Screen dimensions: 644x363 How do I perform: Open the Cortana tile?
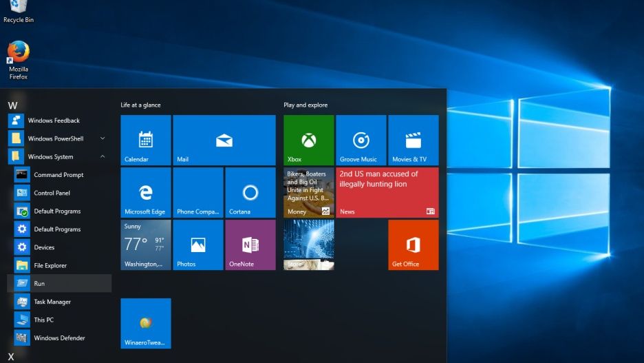point(250,192)
